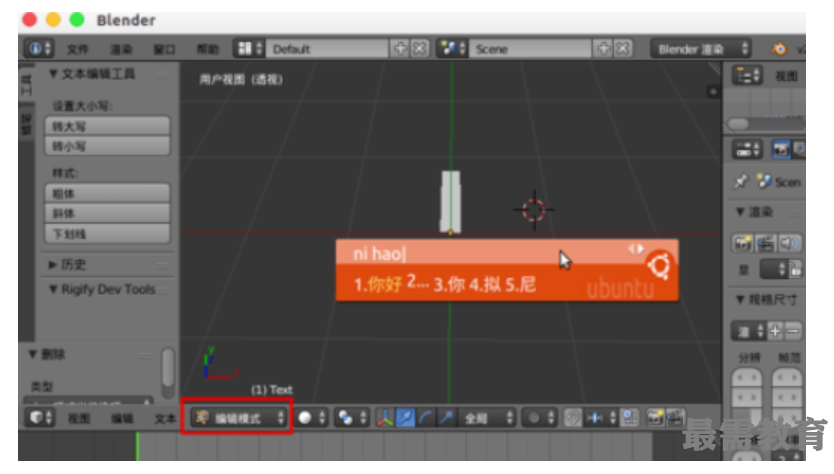Add a new screen layout

pos(399,49)
